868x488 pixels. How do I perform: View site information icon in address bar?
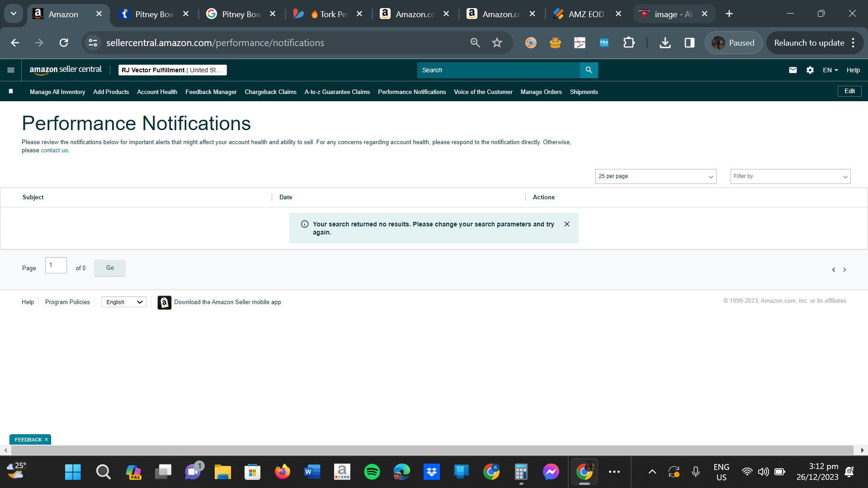93,43
